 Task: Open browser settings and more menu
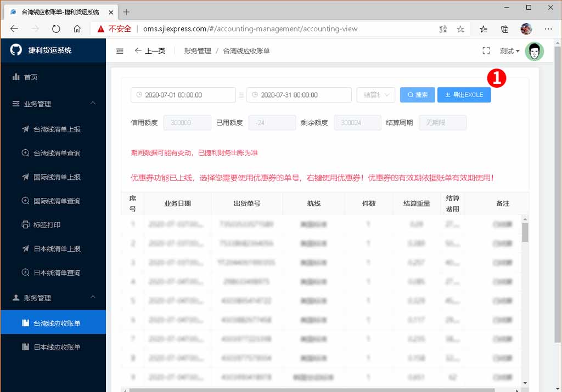coord(548,29)
